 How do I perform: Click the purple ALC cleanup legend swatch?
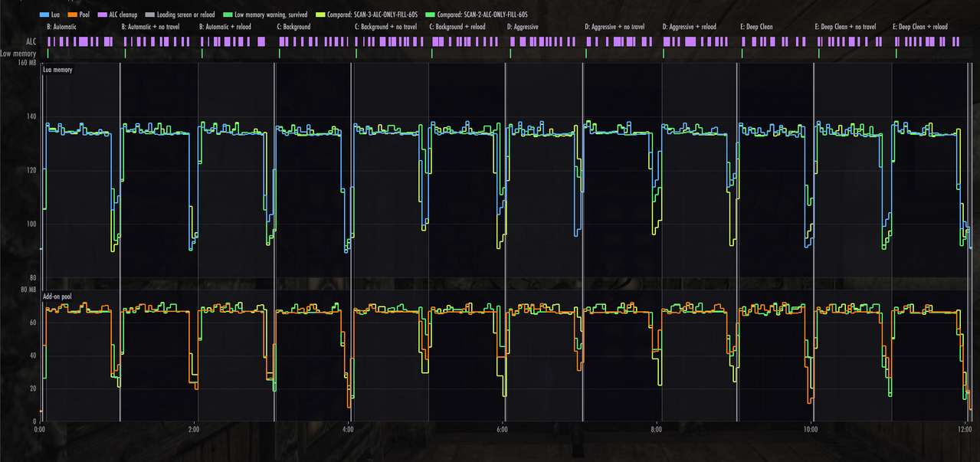click(103, 15)
